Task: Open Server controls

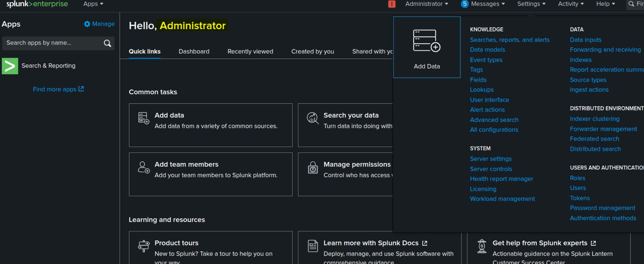Action: (x=491, y=169)
